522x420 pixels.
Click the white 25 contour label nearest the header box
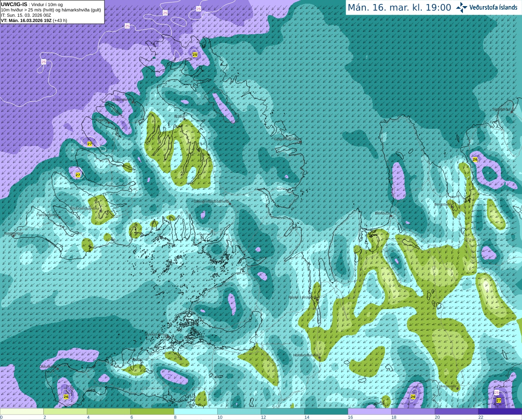click(127, 26)
